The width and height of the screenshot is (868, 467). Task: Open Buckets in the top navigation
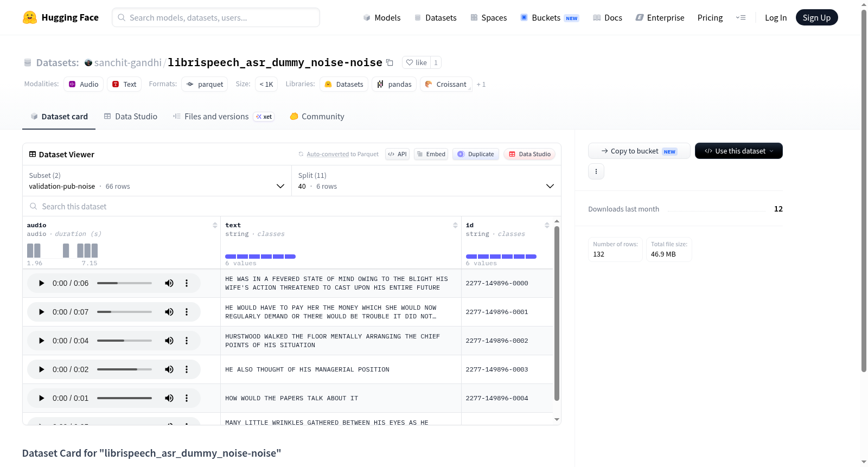(550, 17)
